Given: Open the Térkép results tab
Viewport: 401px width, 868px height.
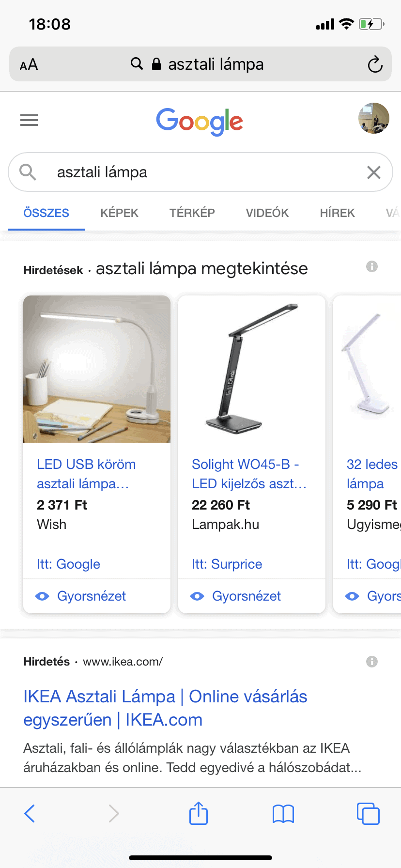Looking at the screenshot, I should tap(192, 213).
